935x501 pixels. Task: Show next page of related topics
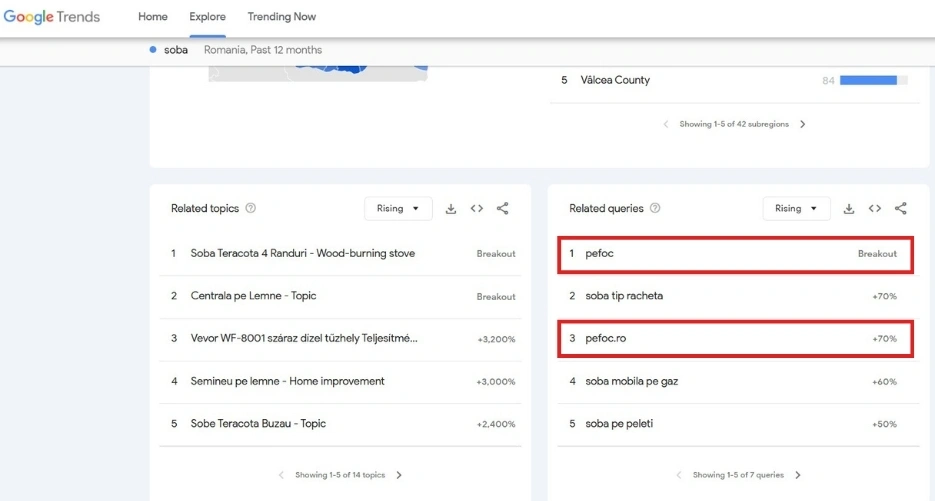tap(399, 475)
